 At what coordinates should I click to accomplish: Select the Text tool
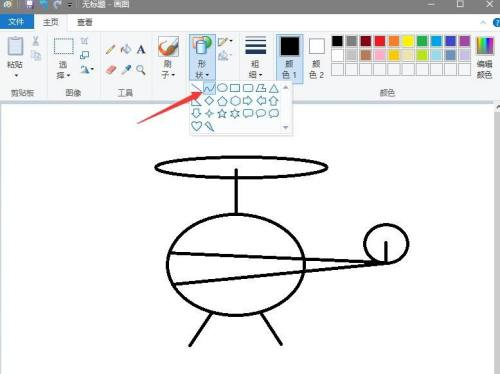coord(141,49)
